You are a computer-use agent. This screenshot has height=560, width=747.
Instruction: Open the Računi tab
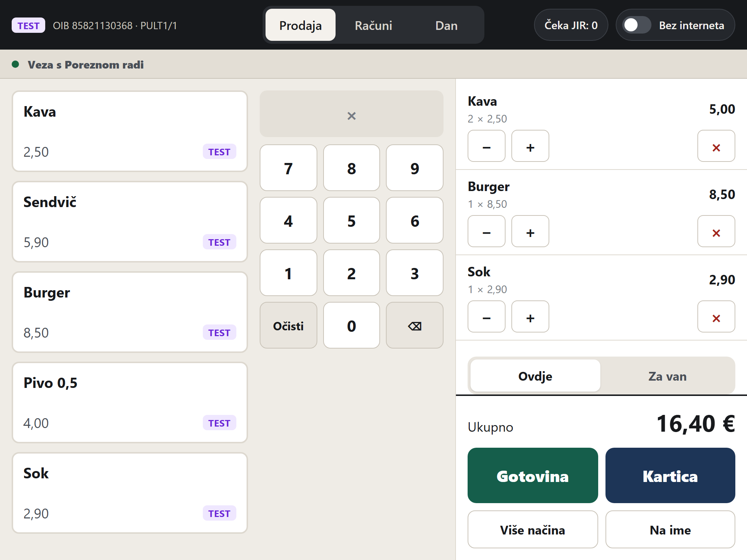pos(373,25)
